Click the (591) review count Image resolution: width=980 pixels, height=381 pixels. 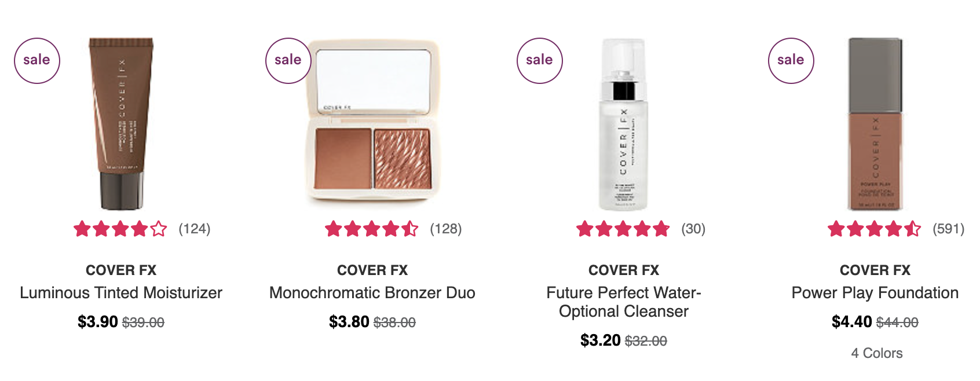949,229
